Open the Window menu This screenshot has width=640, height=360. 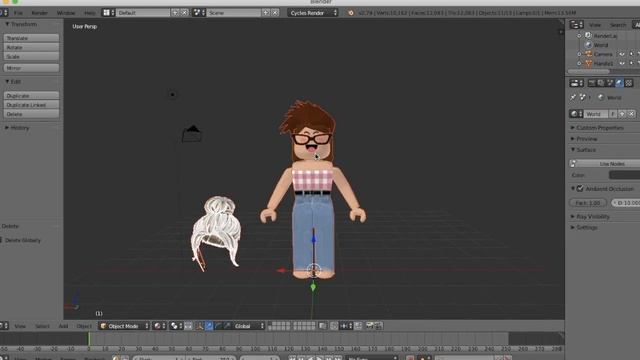[x=66, y=13]
